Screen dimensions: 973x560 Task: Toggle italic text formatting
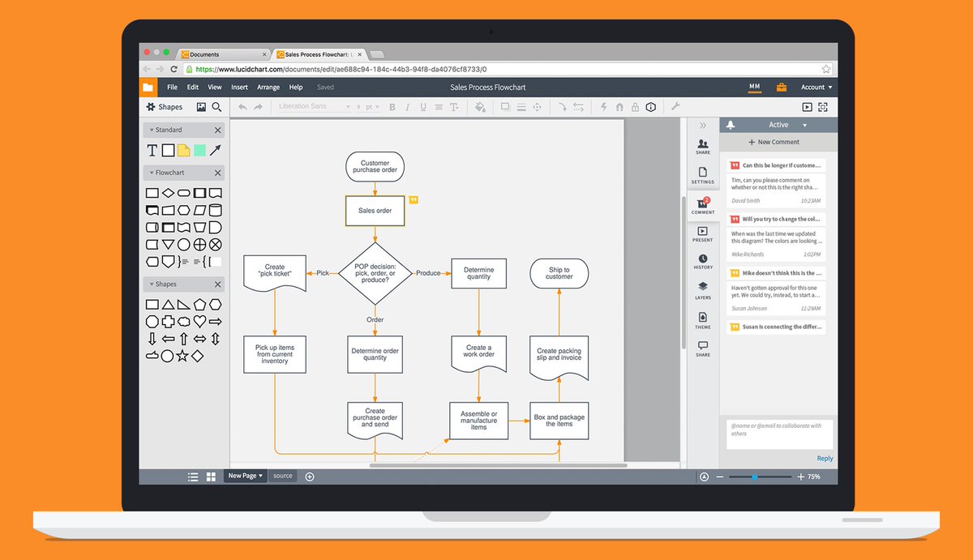tap(407, 106)
